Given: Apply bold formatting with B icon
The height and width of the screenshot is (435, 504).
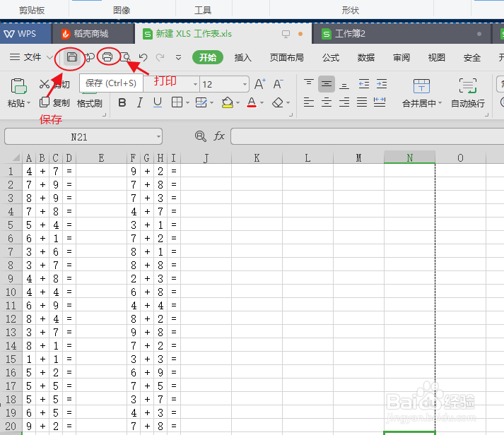Looking at the screenshot, I should 122,102.
